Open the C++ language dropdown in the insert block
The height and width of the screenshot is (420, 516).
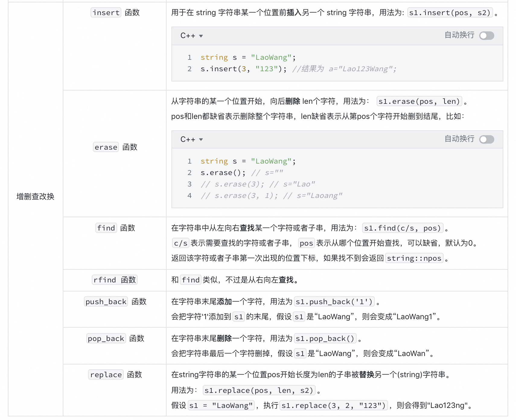192,36
